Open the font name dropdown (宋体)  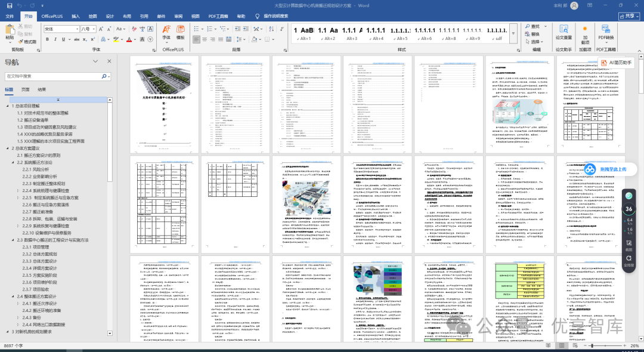click(x=77, y=29)
